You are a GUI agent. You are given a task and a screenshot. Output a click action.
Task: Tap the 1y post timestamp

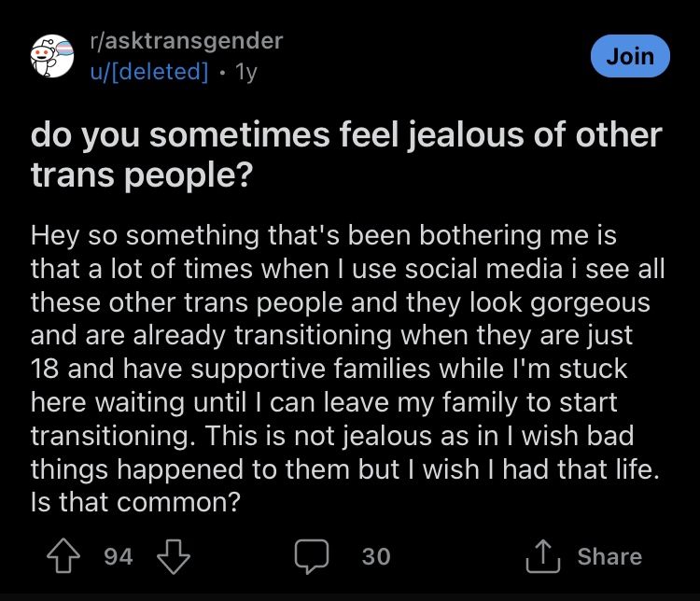click(246, 72)
